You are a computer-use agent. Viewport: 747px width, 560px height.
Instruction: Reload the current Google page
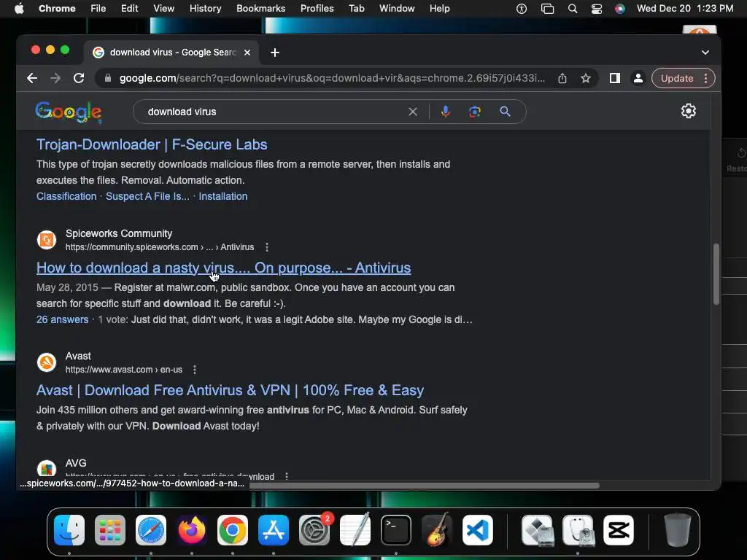coord(79,78)
